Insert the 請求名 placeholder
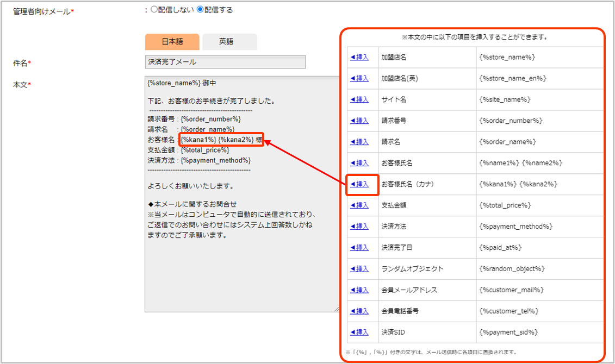This screenshot has width=615, height=364. tap(359, 142)
